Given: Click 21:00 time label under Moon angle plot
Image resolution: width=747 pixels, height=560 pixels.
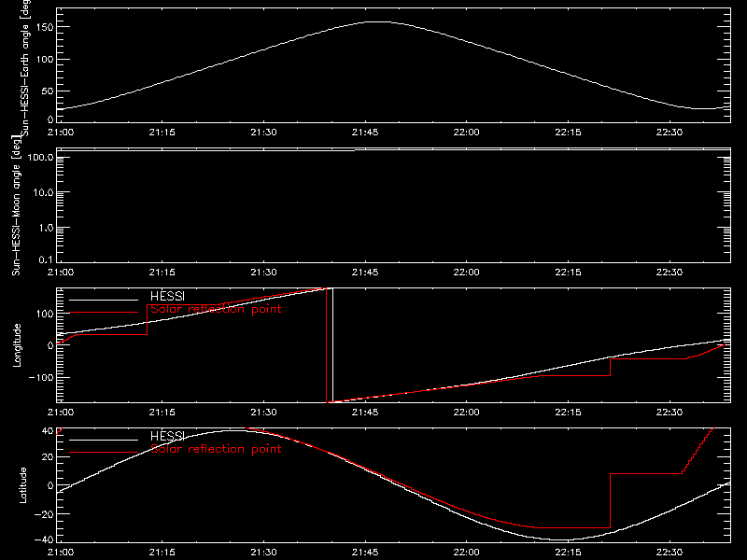Looking at the screenshot, I should click(61, 273).
